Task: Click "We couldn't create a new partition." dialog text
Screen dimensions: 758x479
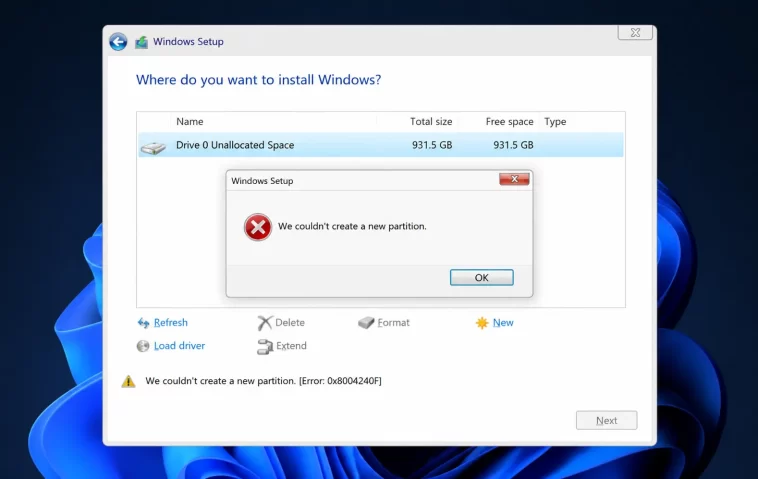Action: pos(352,226)
